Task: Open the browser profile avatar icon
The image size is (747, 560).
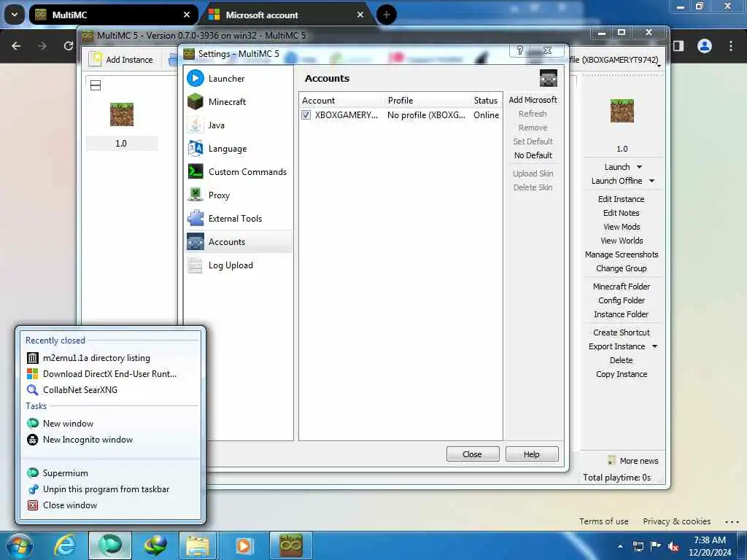Action: 704,46
